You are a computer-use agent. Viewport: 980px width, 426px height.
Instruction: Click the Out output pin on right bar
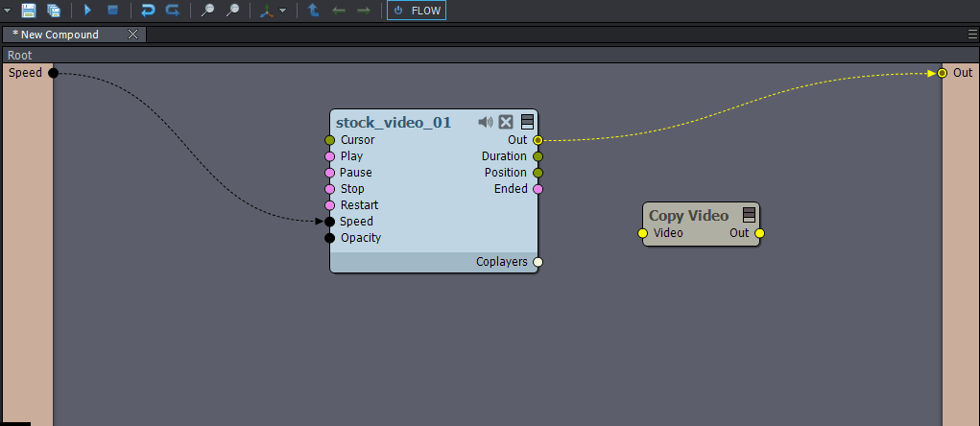943,73
